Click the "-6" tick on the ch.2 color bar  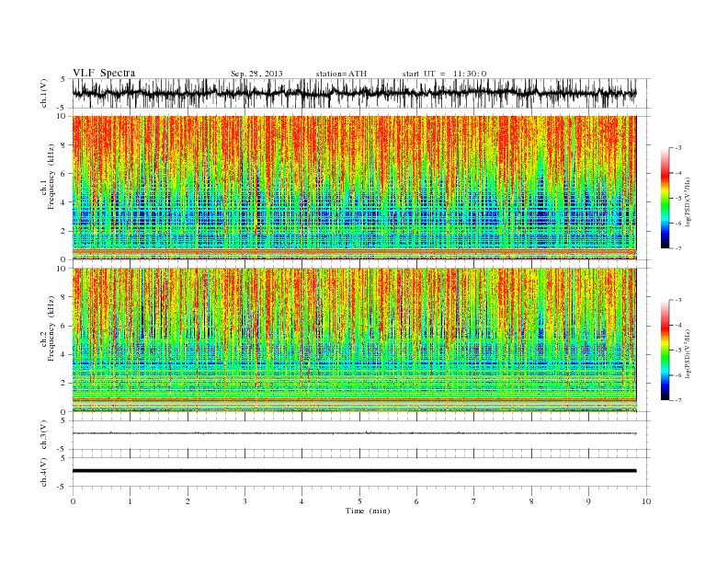coord(677,375)
